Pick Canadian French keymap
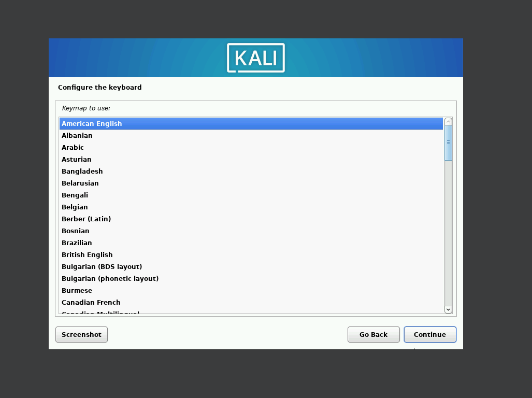532x398 pixels. pyautogui.click(x=251, y=302)
